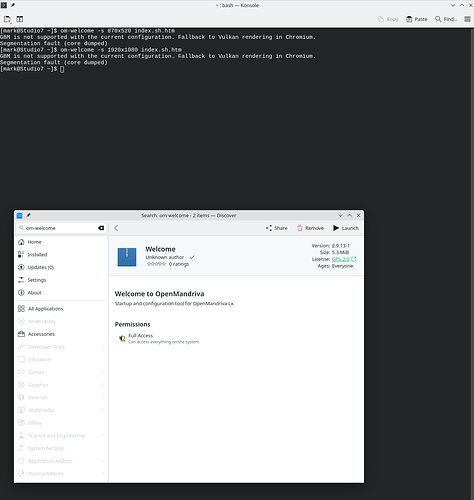Viewport: 474px width, 500px height.
Task: Select All Applications category
Action: click(x=62, y=309)
